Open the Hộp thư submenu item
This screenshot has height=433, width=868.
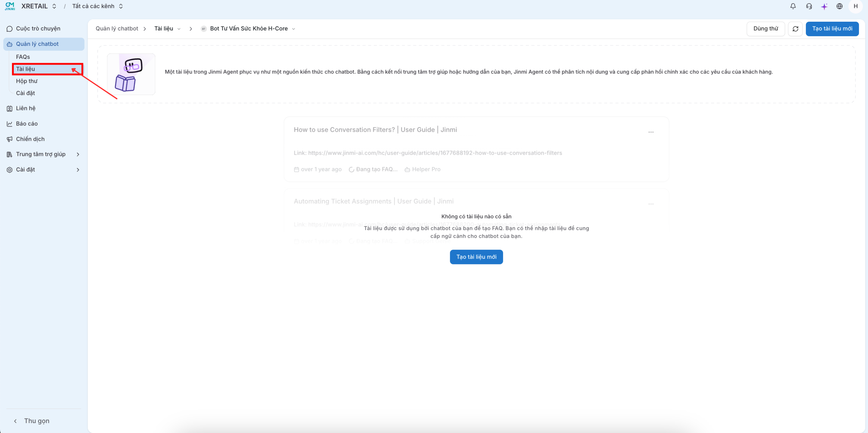tap(27, 81)
